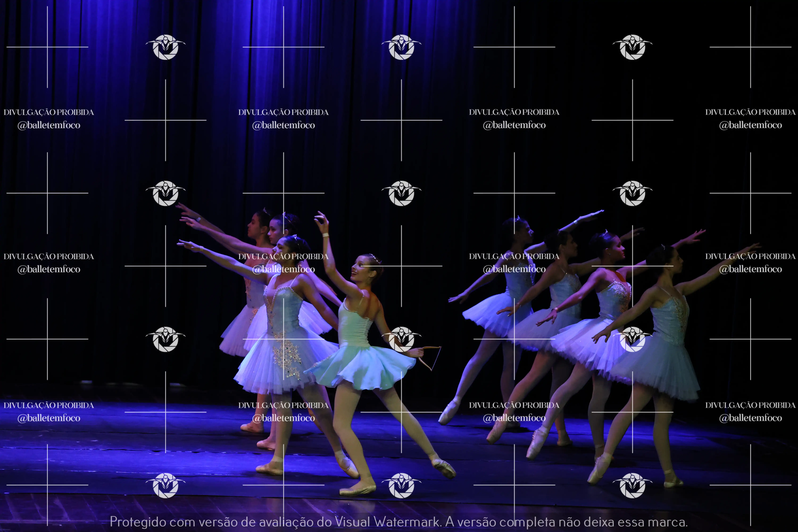This screenshot has height=532, width=798.
Task: Click the bottom-left DIVULGAÇÃO PROIBIDA text on stage
Action: 49,405
